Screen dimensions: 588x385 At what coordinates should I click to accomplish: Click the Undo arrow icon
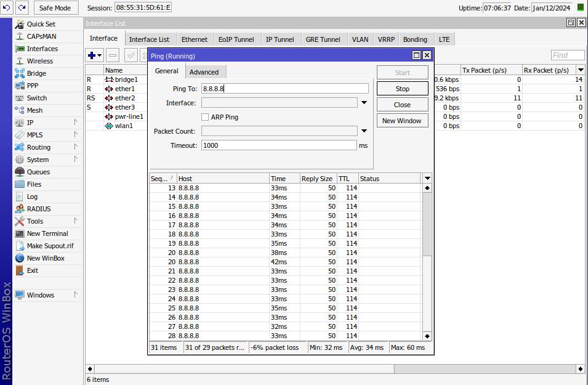(7, 7)
